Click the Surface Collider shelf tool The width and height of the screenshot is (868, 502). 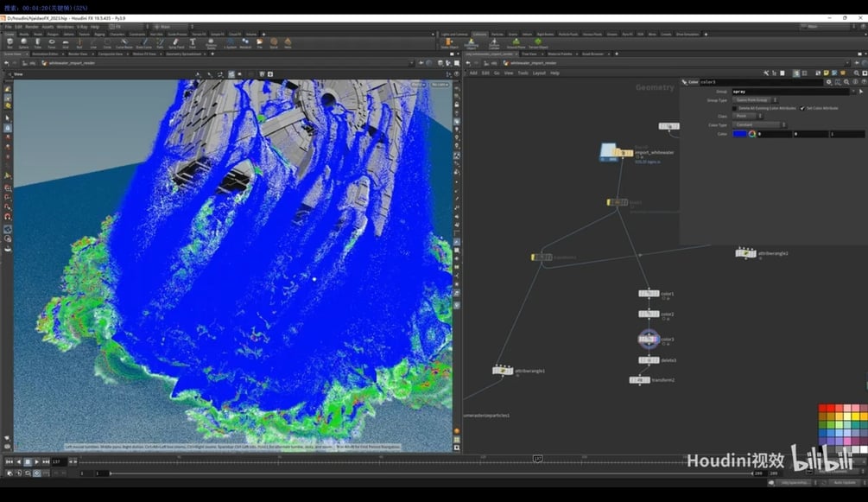pos(494,43)
